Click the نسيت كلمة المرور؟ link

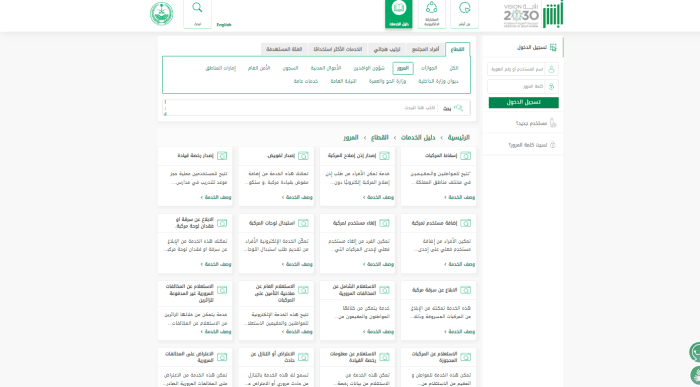[x=528, y=145]
